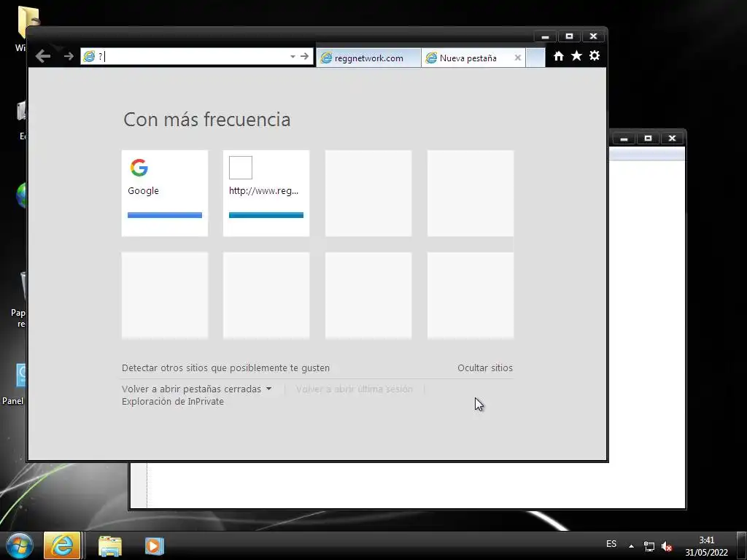Image resolution: width=747 pixels, height=560 pixels.
Task: Switch to the reggnetwork.com tab
Action: coord(368,58)
